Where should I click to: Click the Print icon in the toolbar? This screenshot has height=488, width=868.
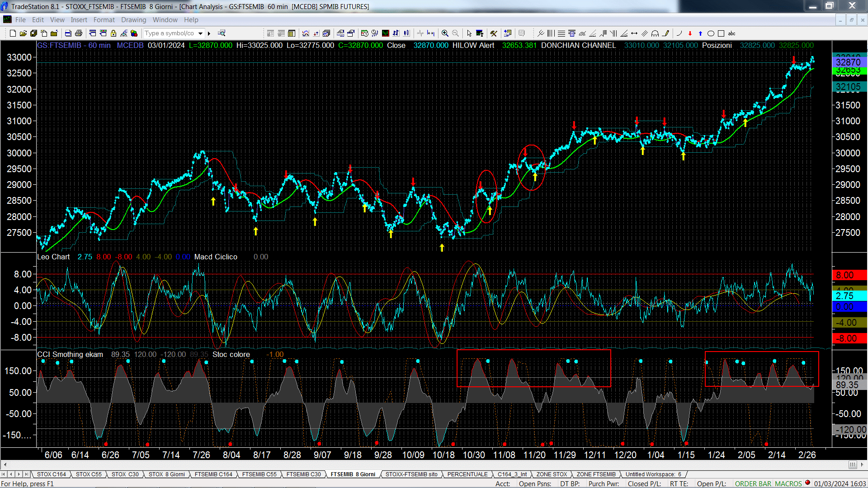click(78, 33)
